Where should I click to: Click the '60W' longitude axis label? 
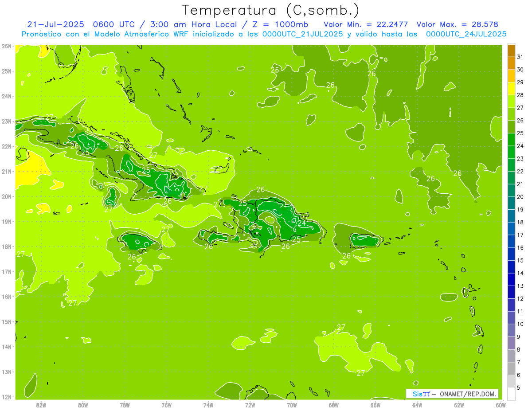(x=501, y=405)
